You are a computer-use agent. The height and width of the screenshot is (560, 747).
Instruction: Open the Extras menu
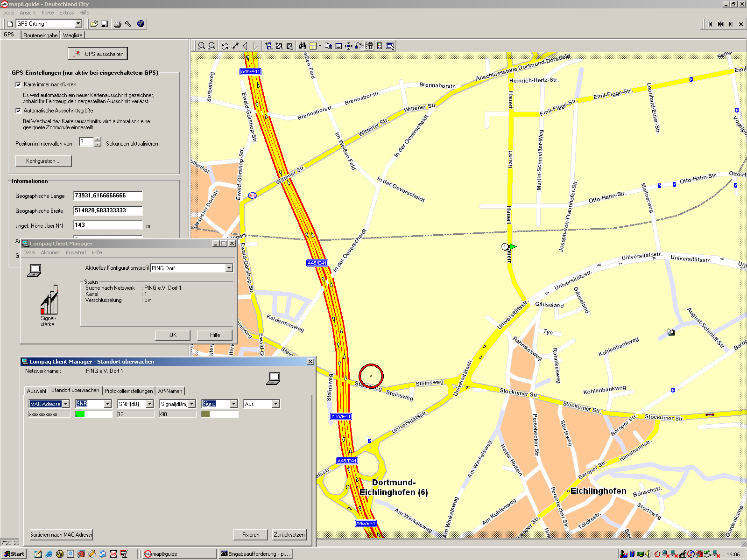coord(67,13)
